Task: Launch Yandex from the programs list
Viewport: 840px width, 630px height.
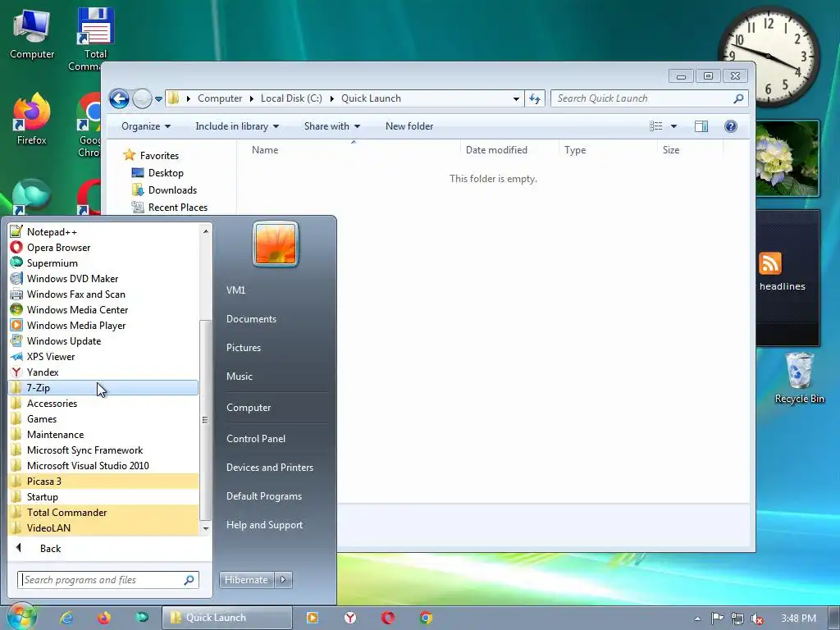Action: 103,372
